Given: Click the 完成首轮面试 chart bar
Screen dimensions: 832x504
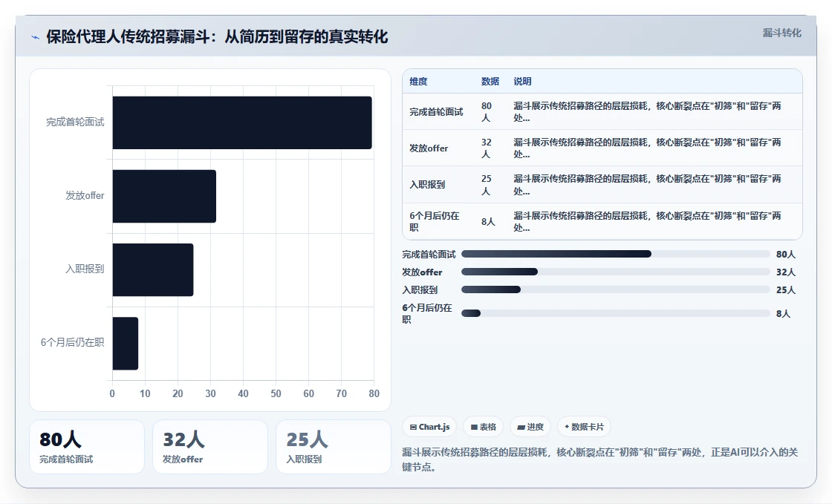Looking at the screenshot, I should coord(242,122).
